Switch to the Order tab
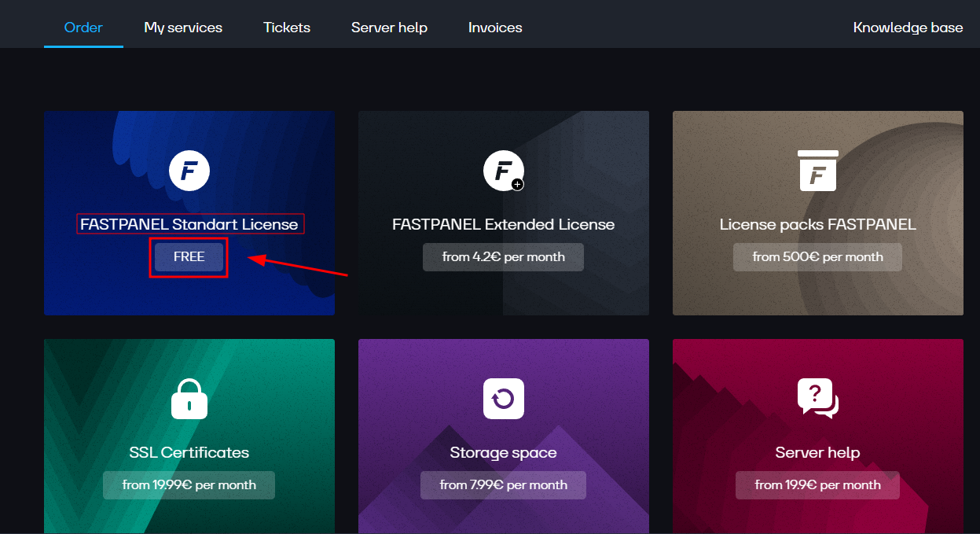 [83, 28]
